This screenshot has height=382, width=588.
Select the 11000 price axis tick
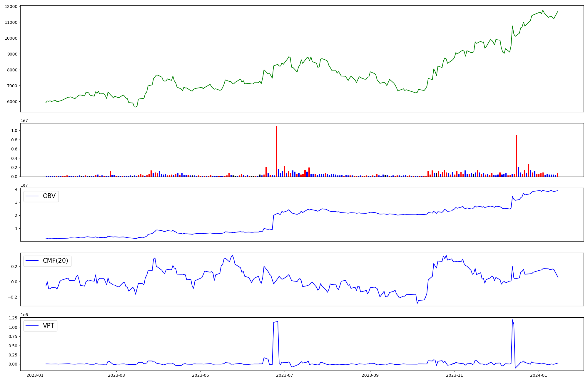point(11,22)
